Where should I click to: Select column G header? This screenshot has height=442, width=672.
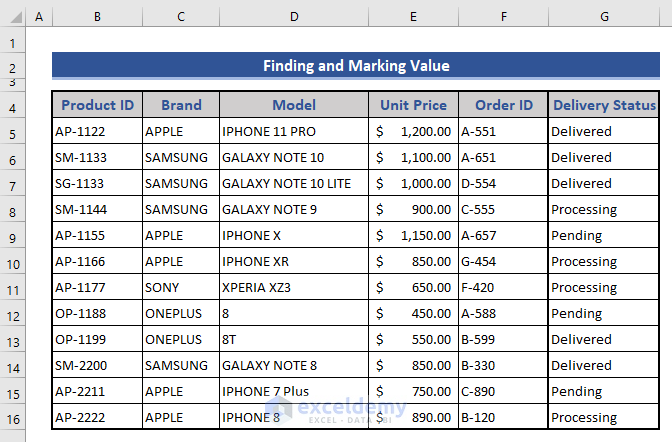(x=604, y=17)
